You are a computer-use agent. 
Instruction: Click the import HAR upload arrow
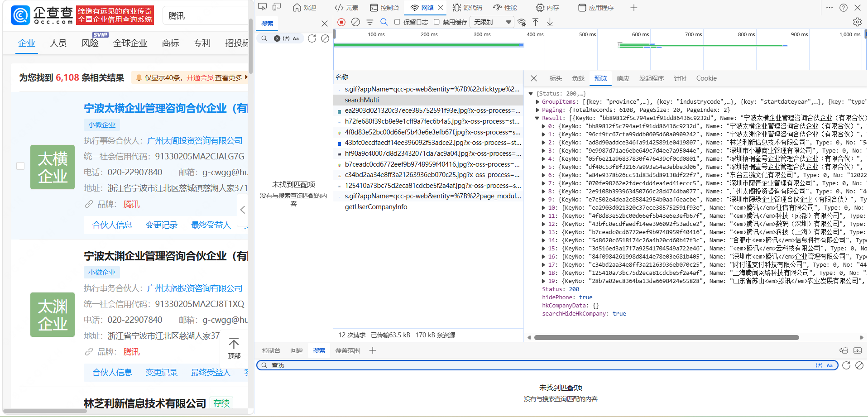pos(536,22)
